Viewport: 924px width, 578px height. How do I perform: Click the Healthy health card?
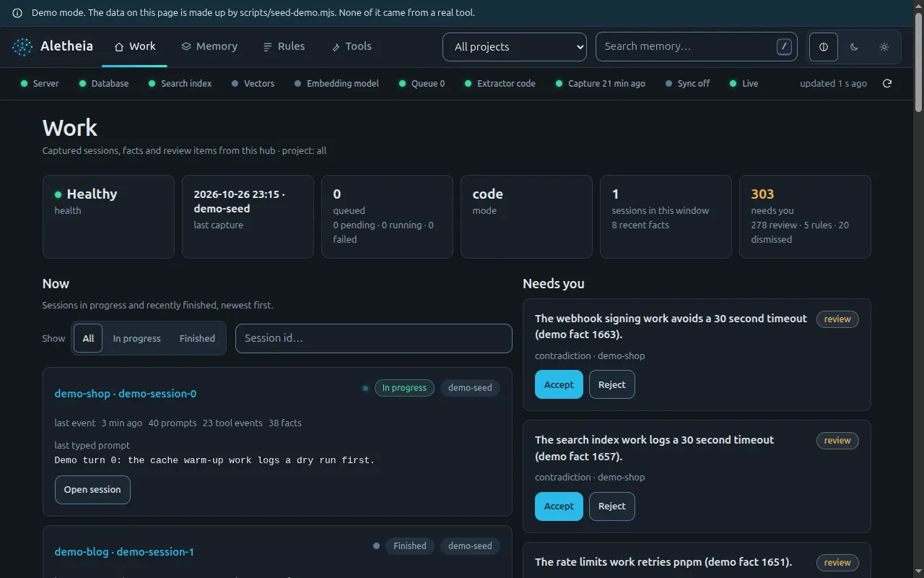pyautogui.click(x=108, y=217)
